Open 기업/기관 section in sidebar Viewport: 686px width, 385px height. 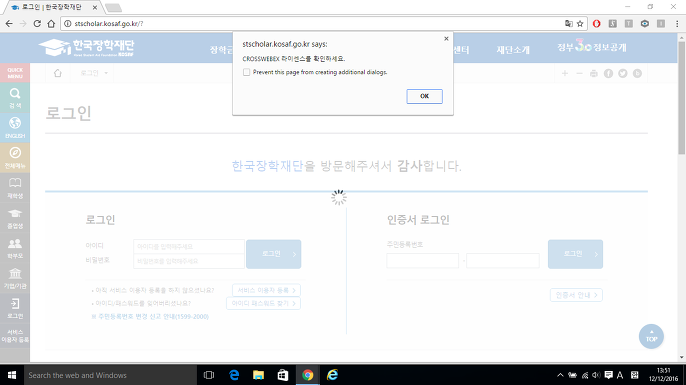click(15, 278)
